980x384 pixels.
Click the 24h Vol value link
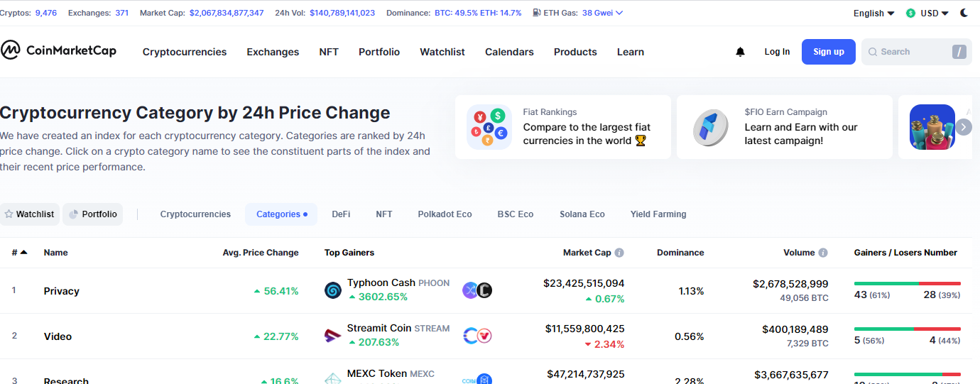tap(342, 13)
